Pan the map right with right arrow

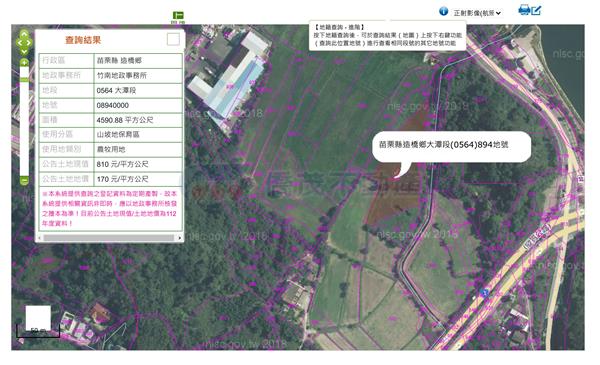[x=29, y=42]
